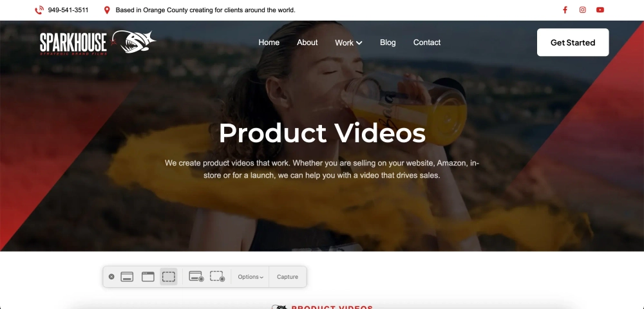This screenshot has width=644, height=309.
Task: Click the Capture button
Action: pos(287,277)
